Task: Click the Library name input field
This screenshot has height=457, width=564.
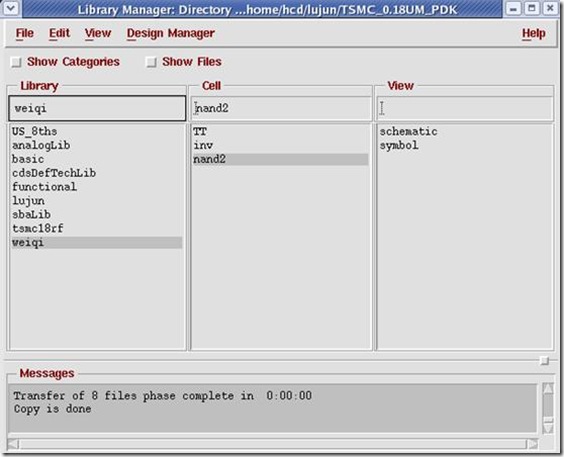Action: coord(97,108)
